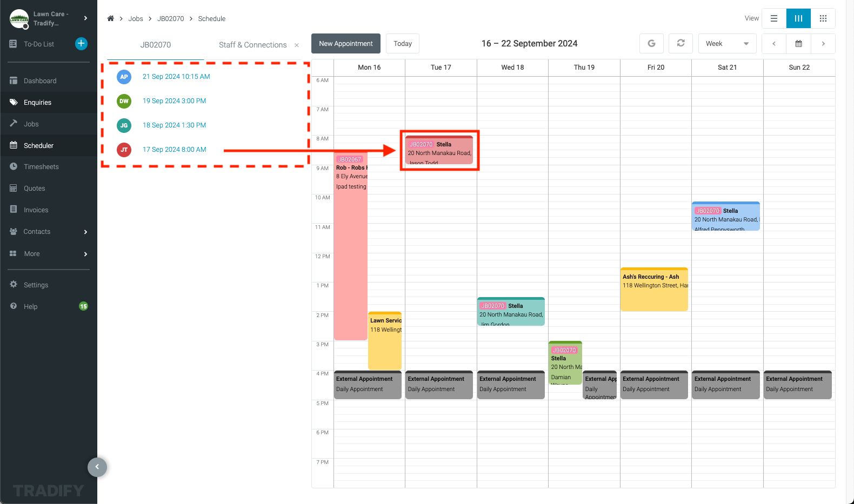This screenshot has height=504, width=854.
Task: Open Timesheets from the sidebar
Action: click(41, 167)
